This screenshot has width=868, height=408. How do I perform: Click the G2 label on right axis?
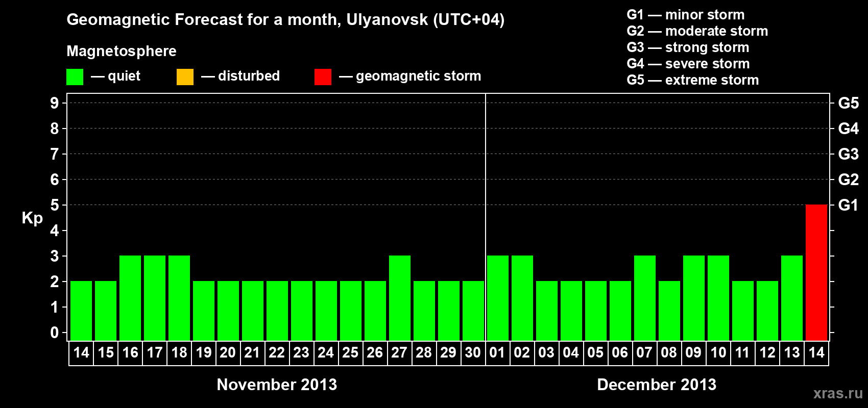[x=849, y=180]
